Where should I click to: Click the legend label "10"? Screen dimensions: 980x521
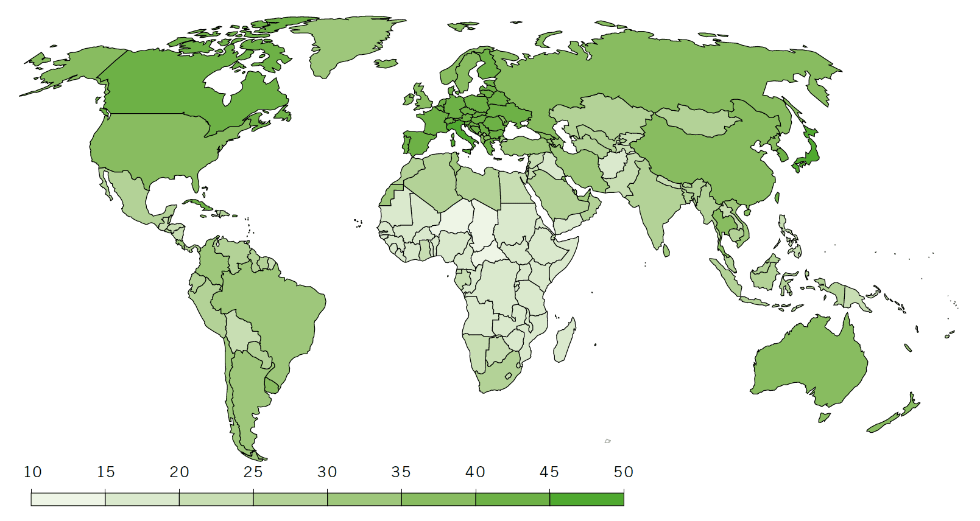[32, 472]
